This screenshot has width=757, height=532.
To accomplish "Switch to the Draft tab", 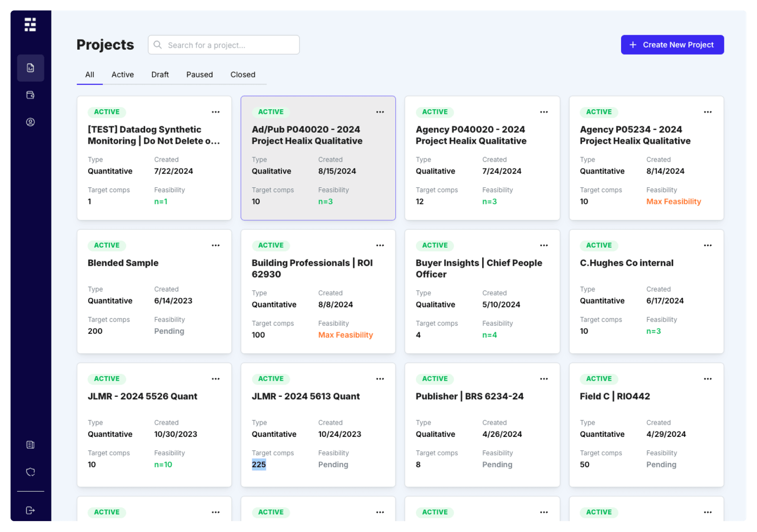I will point(160,75).
